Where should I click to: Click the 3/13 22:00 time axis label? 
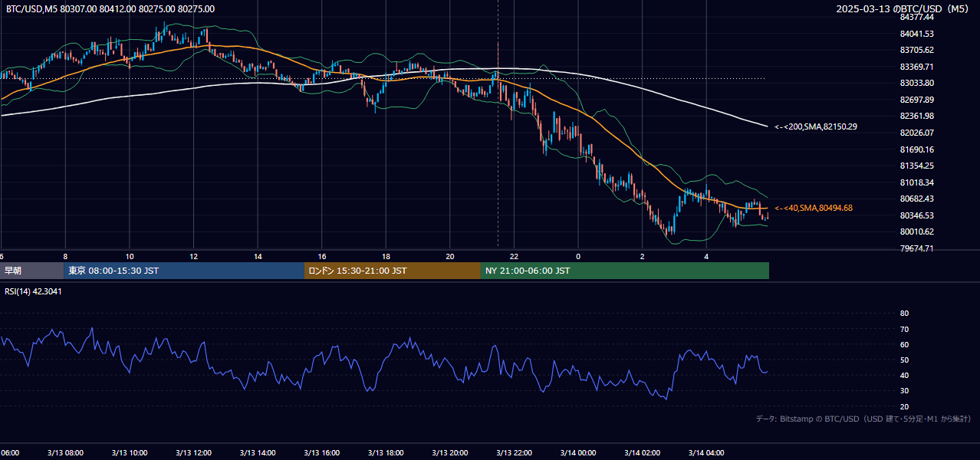click(x=514, y=453)
